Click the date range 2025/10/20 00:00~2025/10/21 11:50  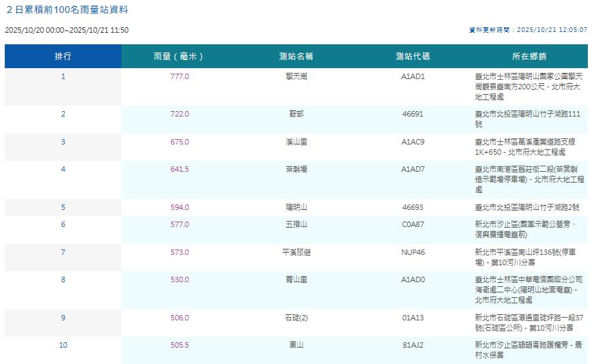pyautogui.click(x=67, y=30)
